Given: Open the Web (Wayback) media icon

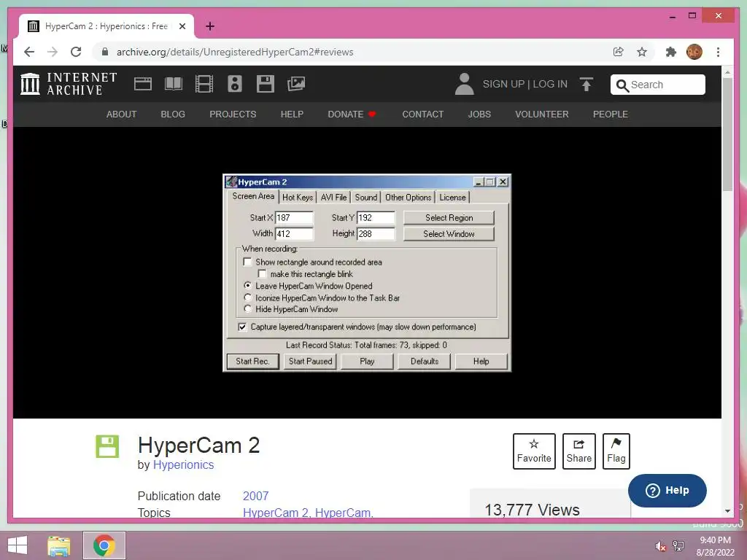Looking at the screenshot, I should [142, 84].
